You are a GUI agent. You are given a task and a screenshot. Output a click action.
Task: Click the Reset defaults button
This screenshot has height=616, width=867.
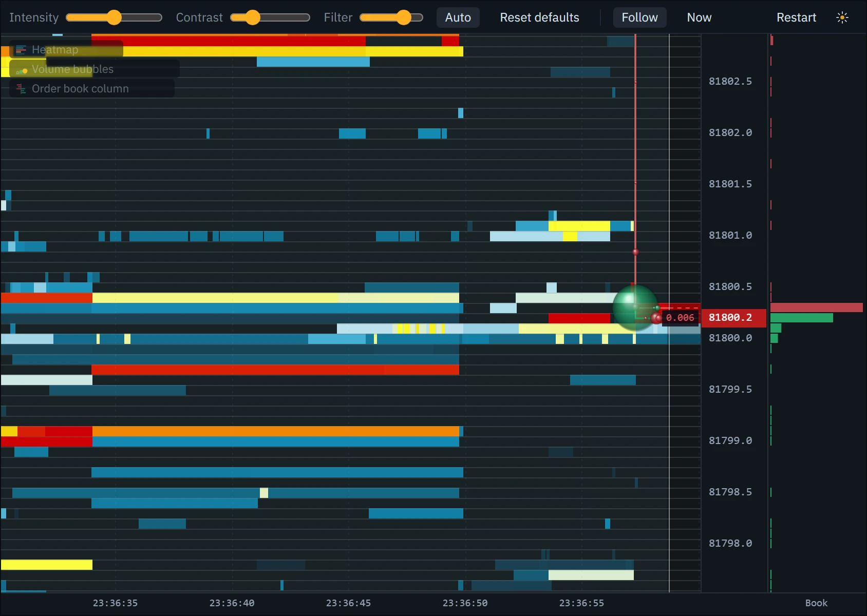539,17
